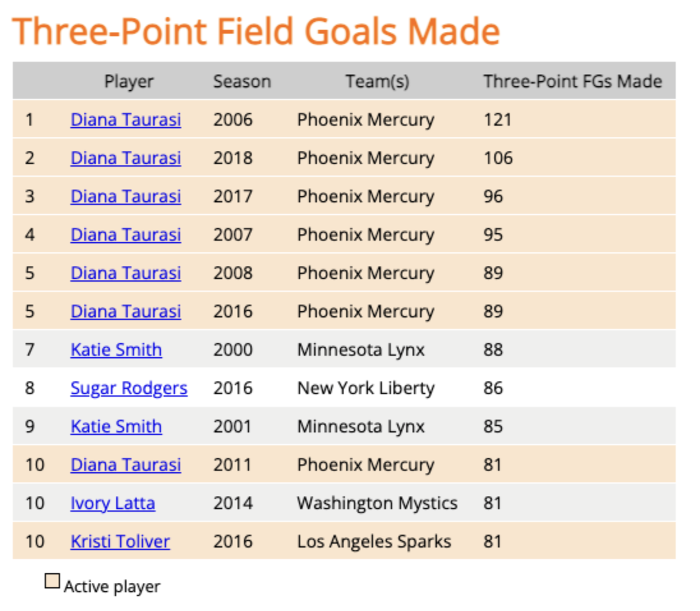Click the Three-Point Field Goals Made title
The image size is (700, 611).
click(255, 31)
